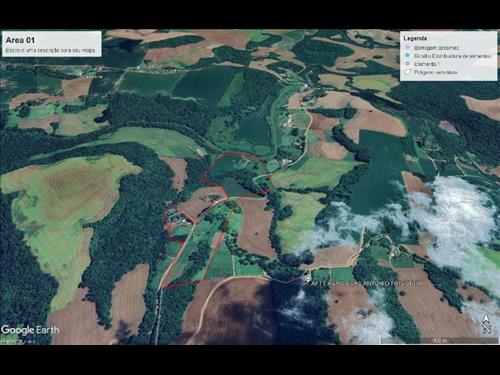Viewport: 500px width, 375px height.
Task: Click the grey "Elemento 1" legend icon
Action: 407,64
